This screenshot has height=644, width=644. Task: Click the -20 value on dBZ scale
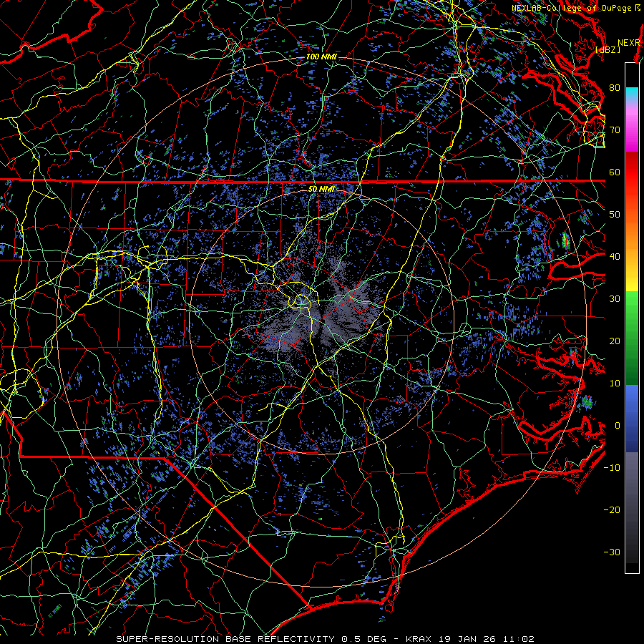[612, 510]
